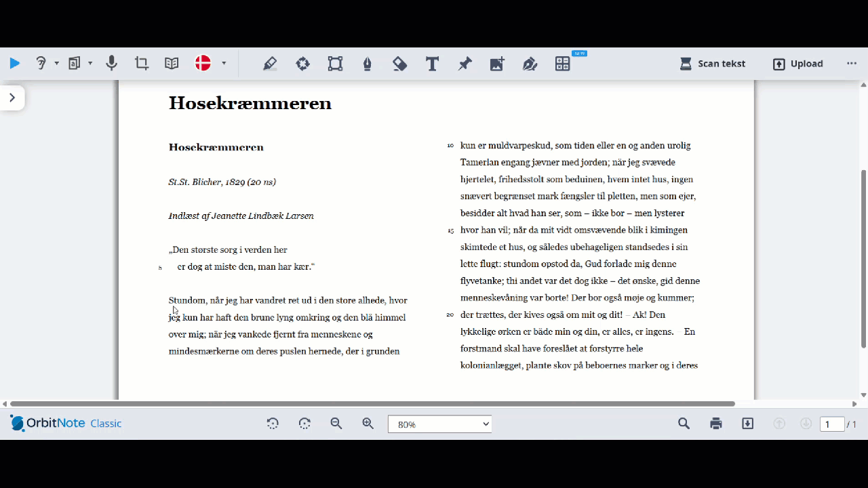Click the OrbitNote Classic logo
The width and height of the screenshot is (868, 488).
[x=66, y=423]
